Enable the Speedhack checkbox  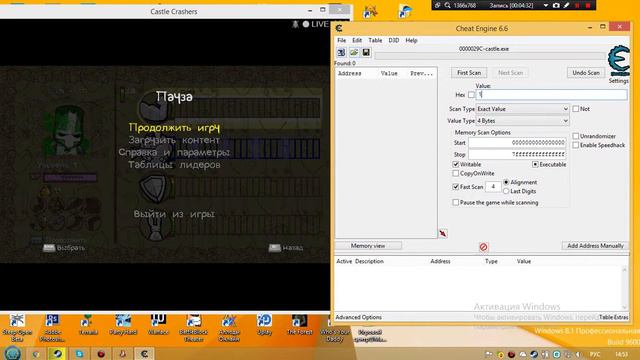click(576, 145)
